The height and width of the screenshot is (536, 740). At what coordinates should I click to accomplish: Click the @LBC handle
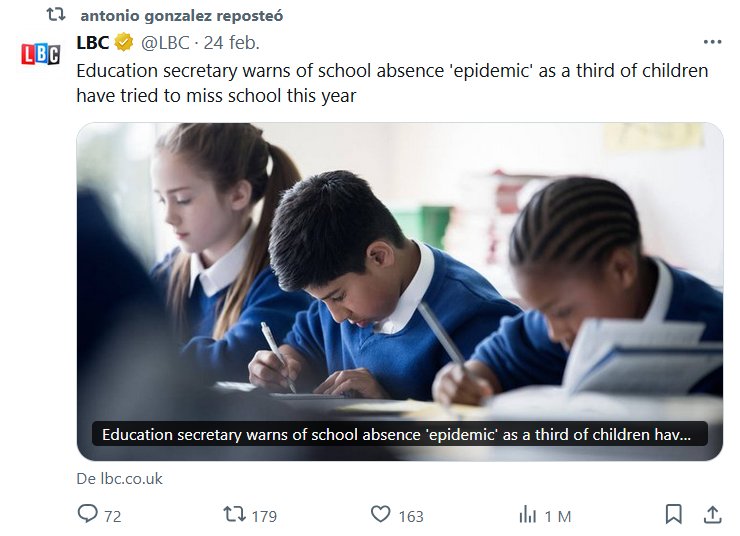[166, 42]
